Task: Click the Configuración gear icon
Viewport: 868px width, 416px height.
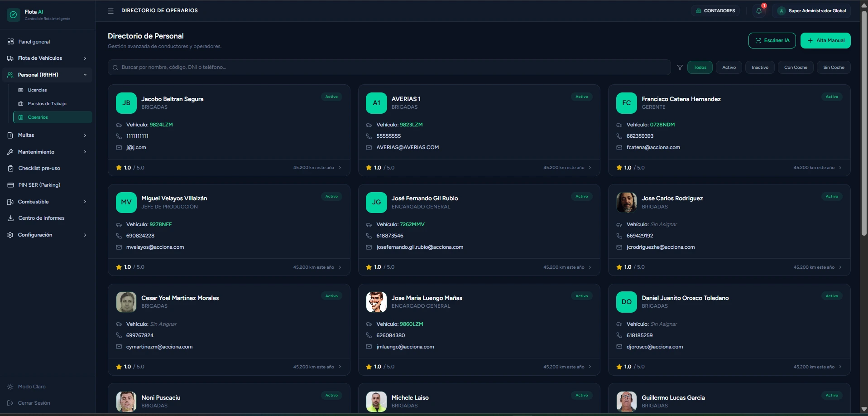Action: 10,235
